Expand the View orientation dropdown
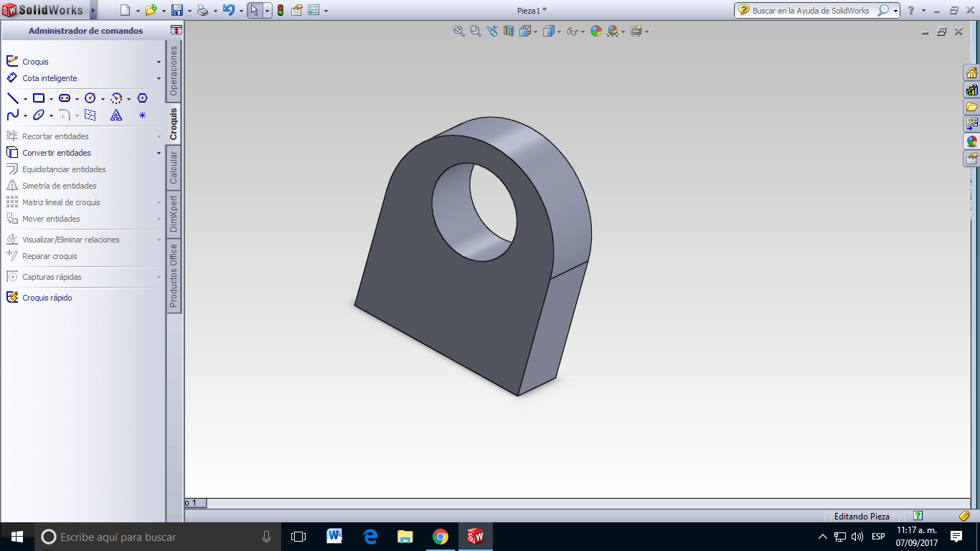 point(534,31)
